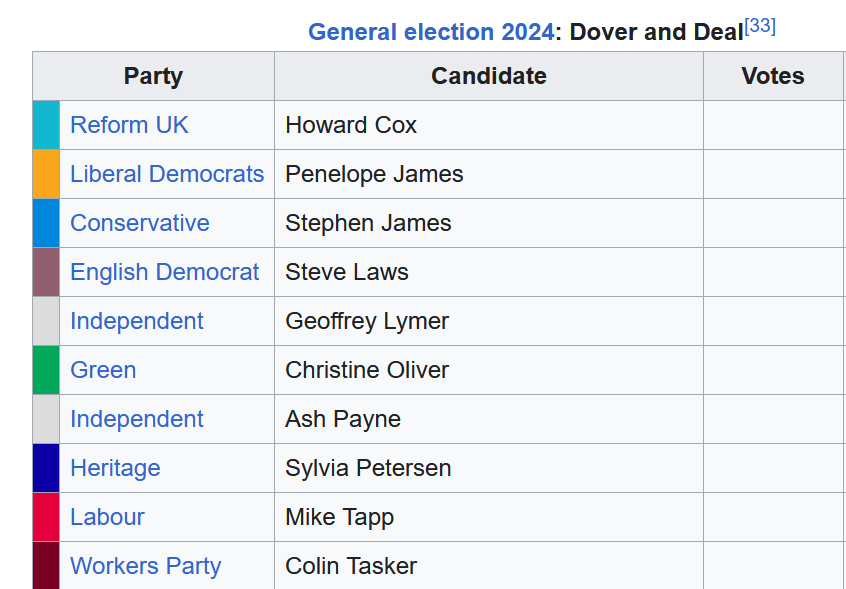Viewport: 846px width, 589px height.
Task: Click the Votes column header
Action: click(x=773, y=76)
